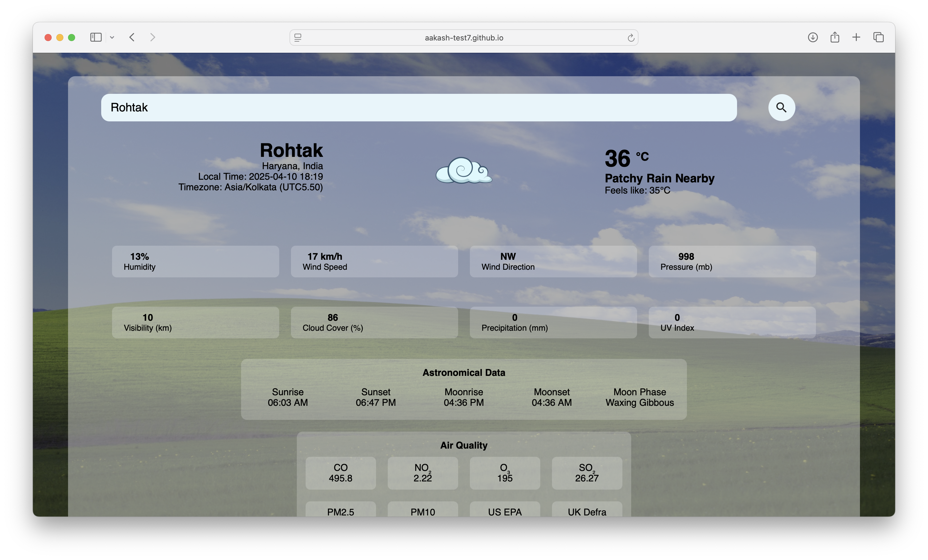This screenshot has width=928, height=560.
Task: Reload the page with refresh icon
Action: [x=631, y=38]
